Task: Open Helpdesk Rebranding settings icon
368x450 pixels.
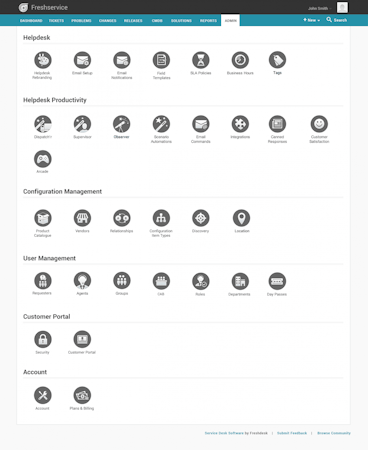Action: pos(43,60)
